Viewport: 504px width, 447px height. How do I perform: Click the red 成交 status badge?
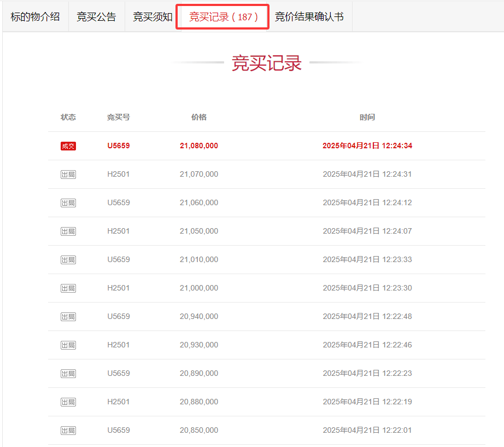point(68,146)
